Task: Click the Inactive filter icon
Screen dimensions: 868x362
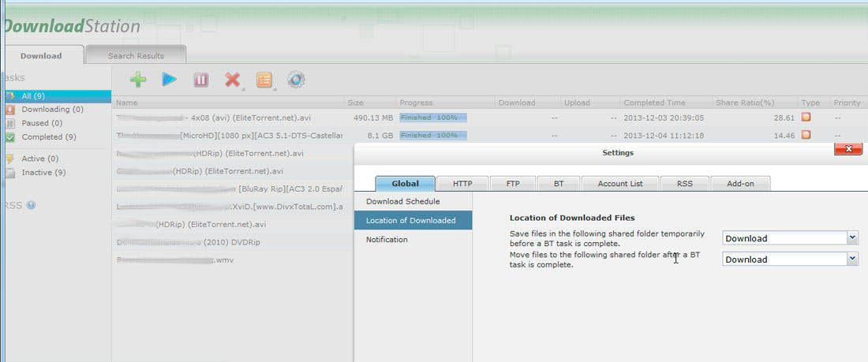Action: [10, 173]
